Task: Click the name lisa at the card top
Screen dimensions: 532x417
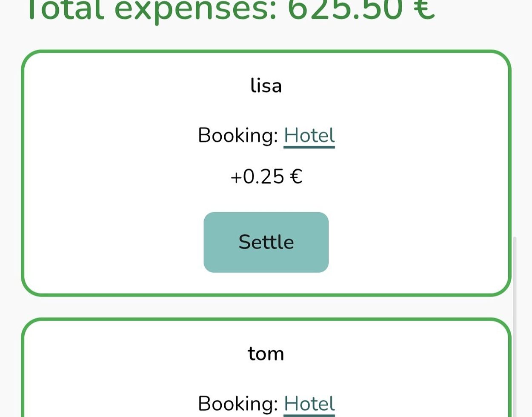Action: pyautogui.click(x=266, y=86)
